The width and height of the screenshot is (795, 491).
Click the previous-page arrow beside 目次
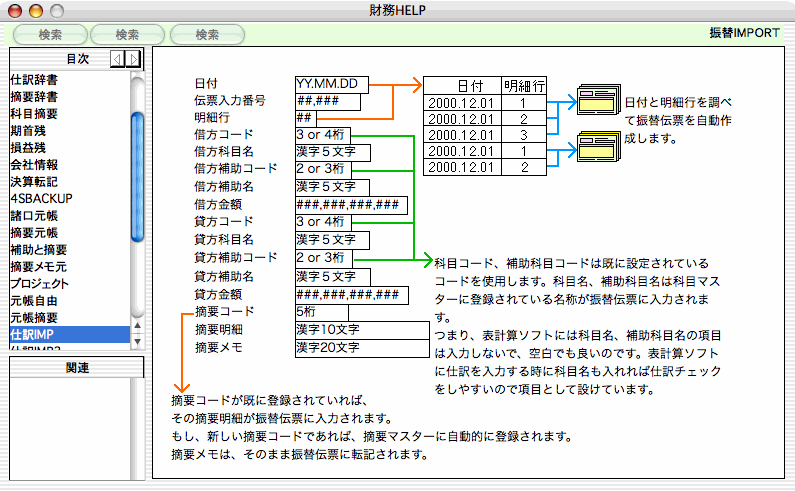click(x=117, y=60)
